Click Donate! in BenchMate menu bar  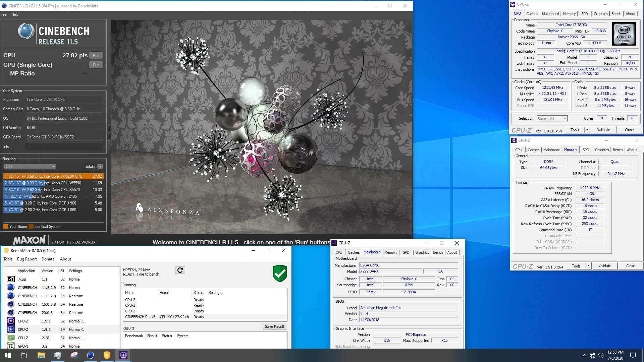point(48,259)
